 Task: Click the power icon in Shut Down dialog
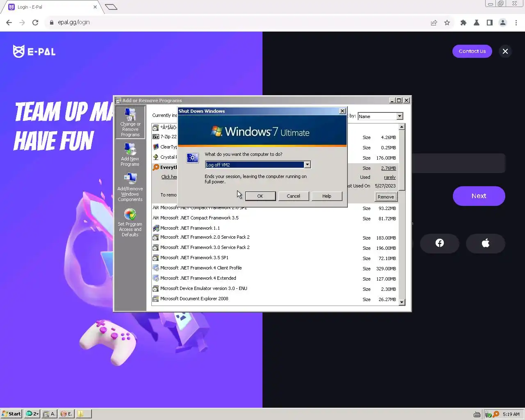[x=192, y=158]
